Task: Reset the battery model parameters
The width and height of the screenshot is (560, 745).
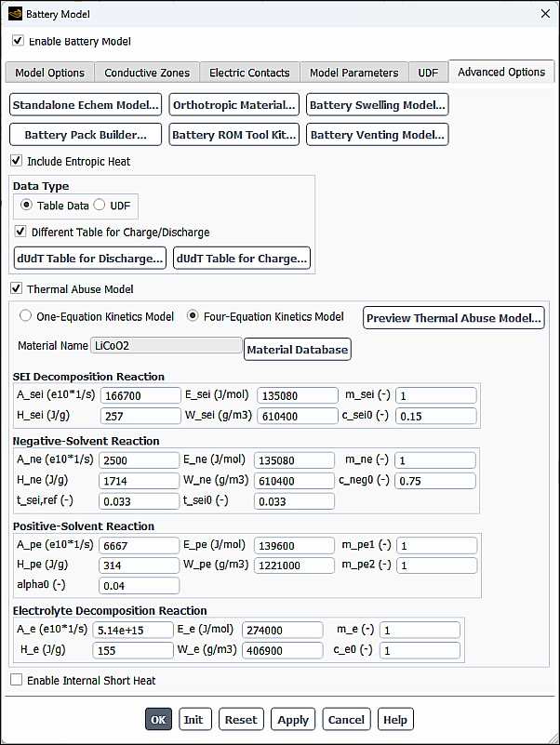Action: 241,719
